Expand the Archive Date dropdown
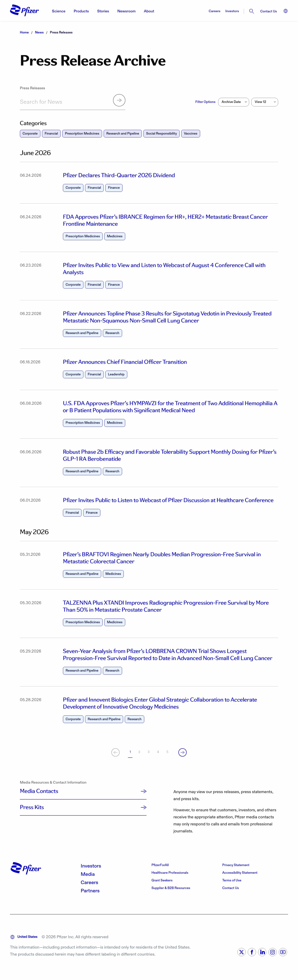 coord(234,102)
